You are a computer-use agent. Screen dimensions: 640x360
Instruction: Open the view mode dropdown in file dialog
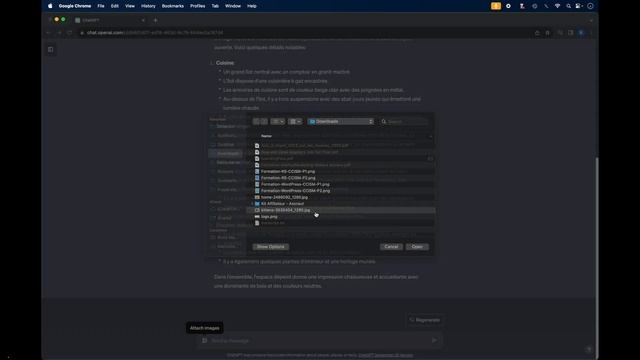click(278, 122)
